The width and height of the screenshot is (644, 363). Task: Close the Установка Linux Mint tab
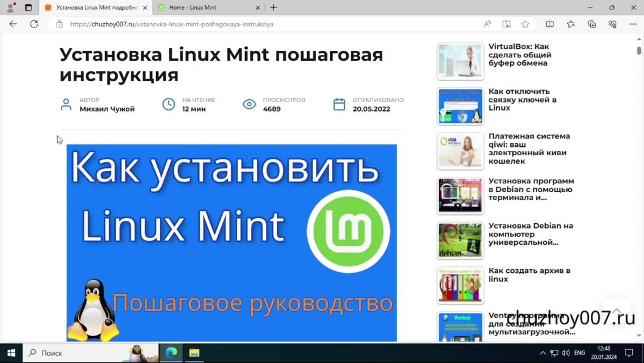(144, 7)
